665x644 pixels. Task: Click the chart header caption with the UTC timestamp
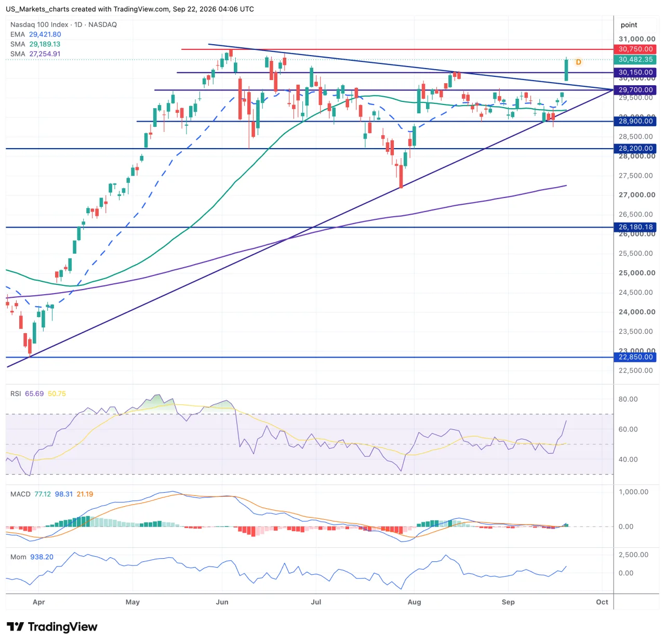click(x=130, y=9)
